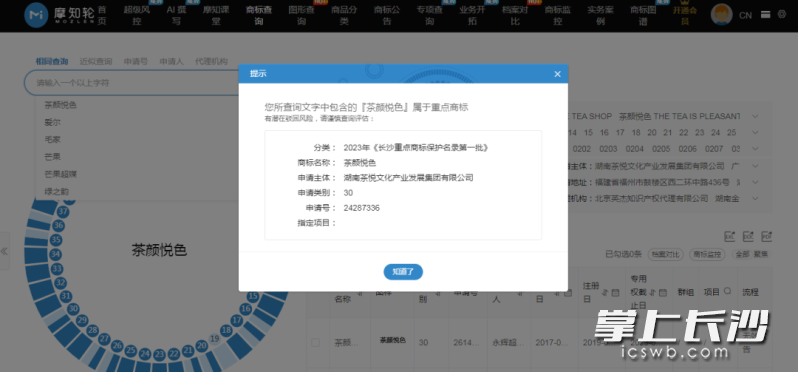Screen dimensions: 798x372
Task: Close the 提示 dialog with X
Action: pyautogui.click(x=557, y=74)
